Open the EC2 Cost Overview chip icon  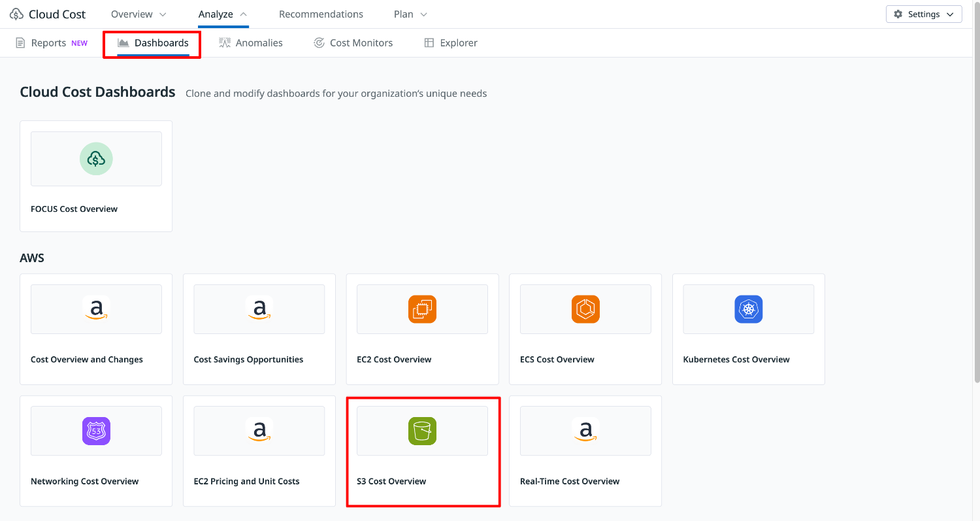pos(422,309)
